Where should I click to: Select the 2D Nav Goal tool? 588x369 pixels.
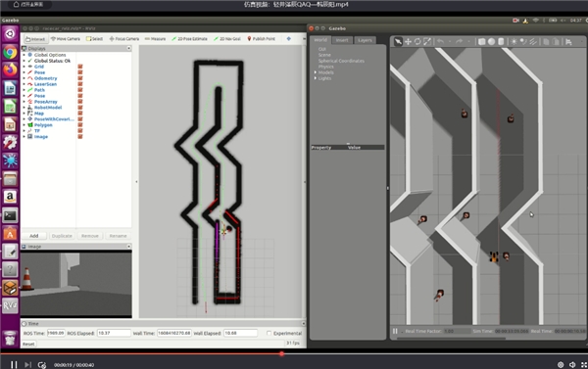click(227, 39)
